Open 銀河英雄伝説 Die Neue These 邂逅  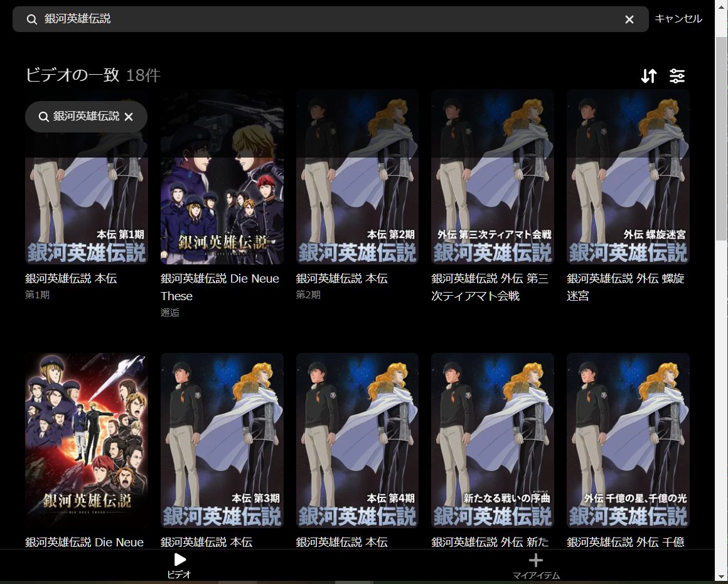pos(222,176)
